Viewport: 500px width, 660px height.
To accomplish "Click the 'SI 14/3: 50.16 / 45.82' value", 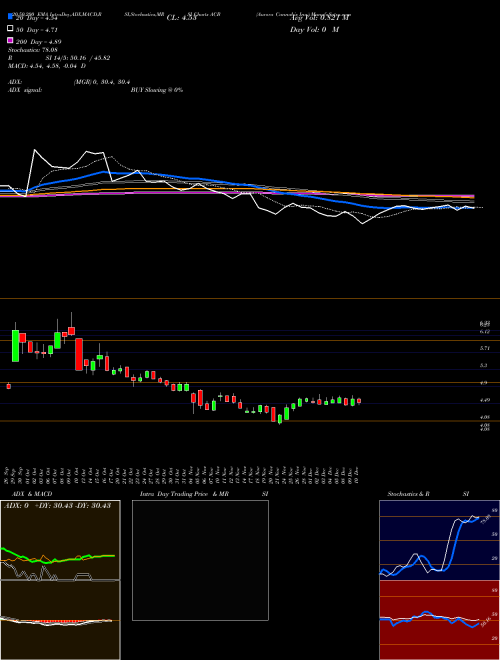I will pos(80,58).
